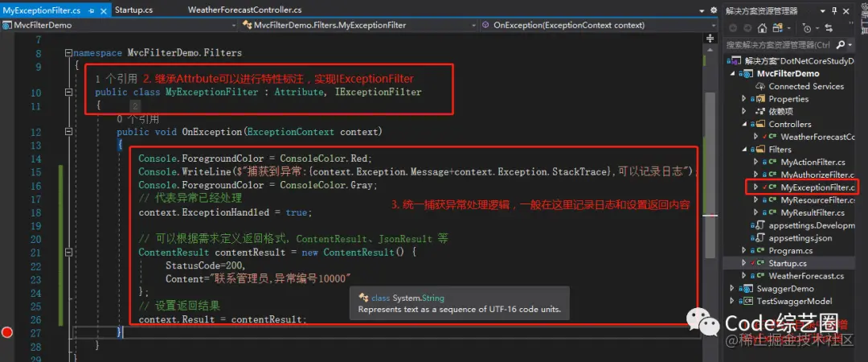This screenshot has height=362, width=868.
Task: Collapse the ContentResult initializer block
Action: click(68, 253)
